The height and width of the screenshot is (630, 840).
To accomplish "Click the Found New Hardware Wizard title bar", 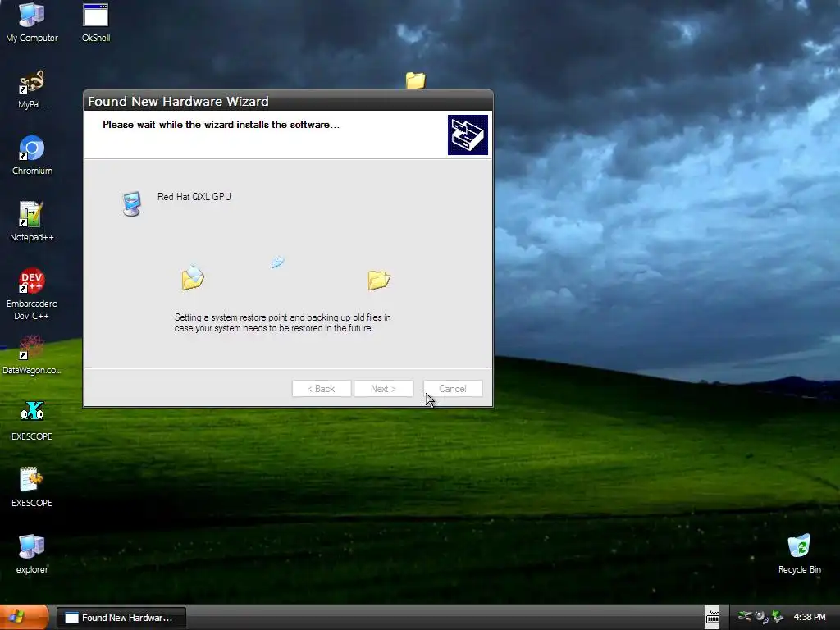I will [288, 101].
